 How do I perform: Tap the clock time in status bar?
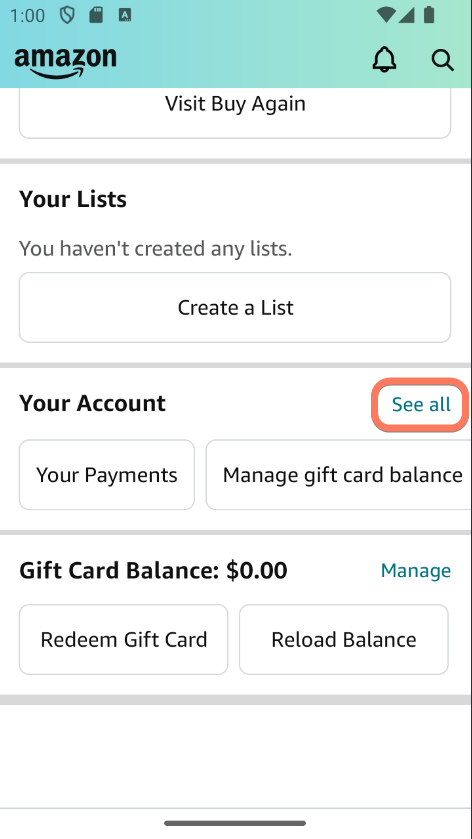[27, 16]
